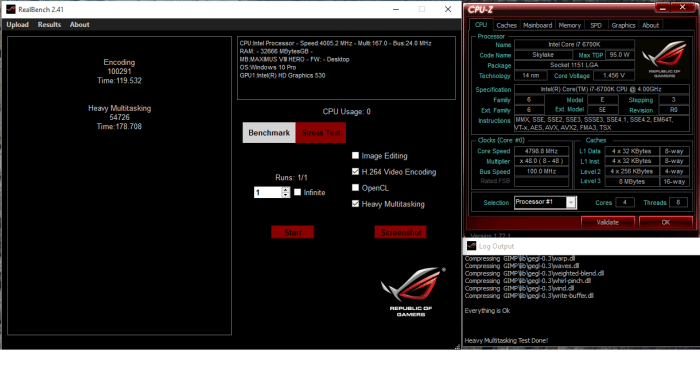
Task: Open the Results menu
Action: pyautogui.click(x=49, y=25)
